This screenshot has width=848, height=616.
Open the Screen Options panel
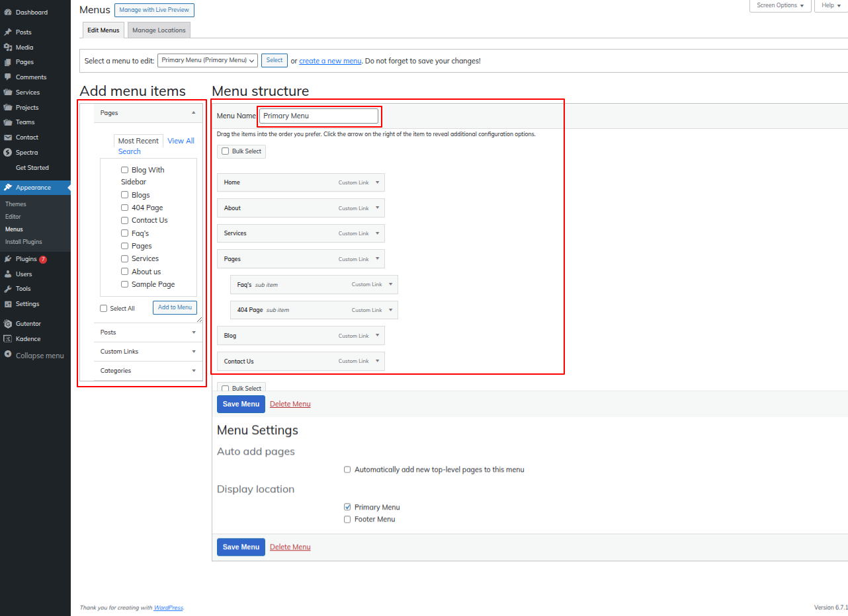pyautogui.click(x=780, y=5)
